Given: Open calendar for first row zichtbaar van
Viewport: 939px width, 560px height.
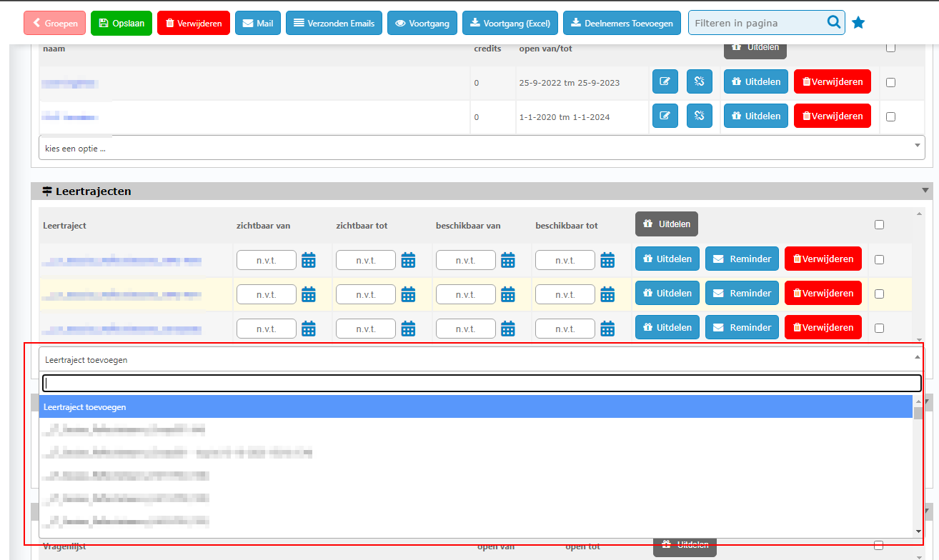Looking at the screenshot, I should click(x=308, y=259).
